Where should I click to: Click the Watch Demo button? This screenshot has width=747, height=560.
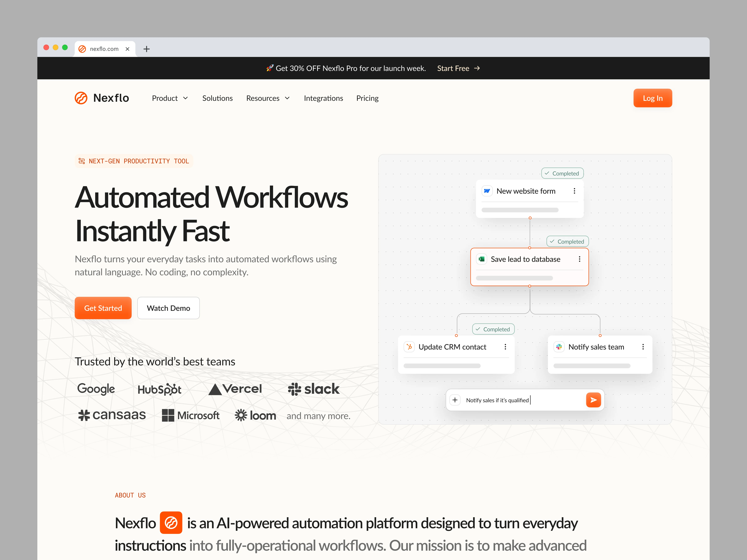168,308
